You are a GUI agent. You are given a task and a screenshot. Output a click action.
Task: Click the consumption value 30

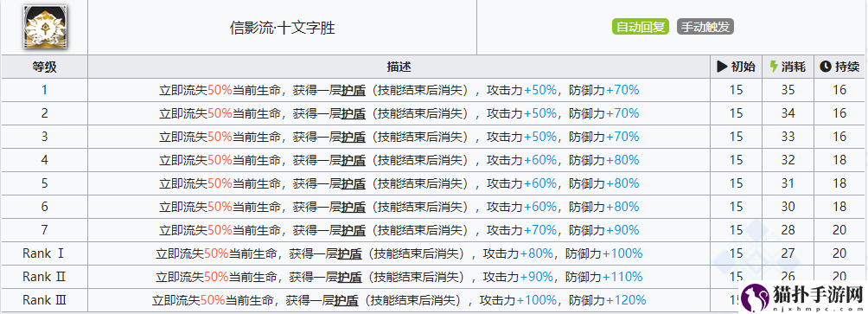pyautogui.click(x=788, y=207)
